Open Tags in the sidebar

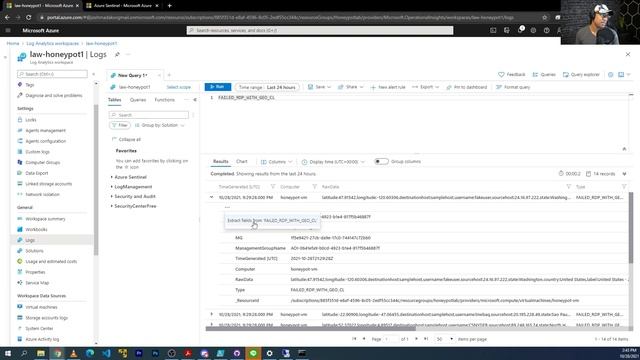(x=30, y=85)
